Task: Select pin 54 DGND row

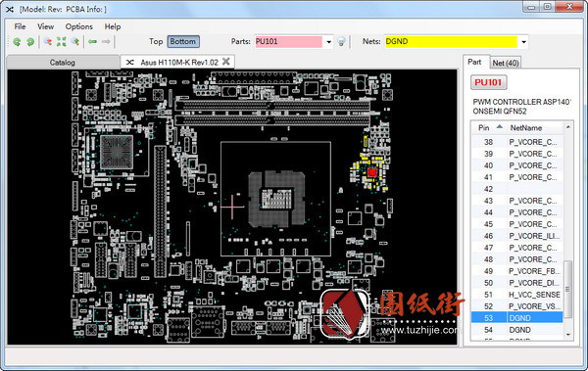Action: pyautogui.click(x=517, y=330)
